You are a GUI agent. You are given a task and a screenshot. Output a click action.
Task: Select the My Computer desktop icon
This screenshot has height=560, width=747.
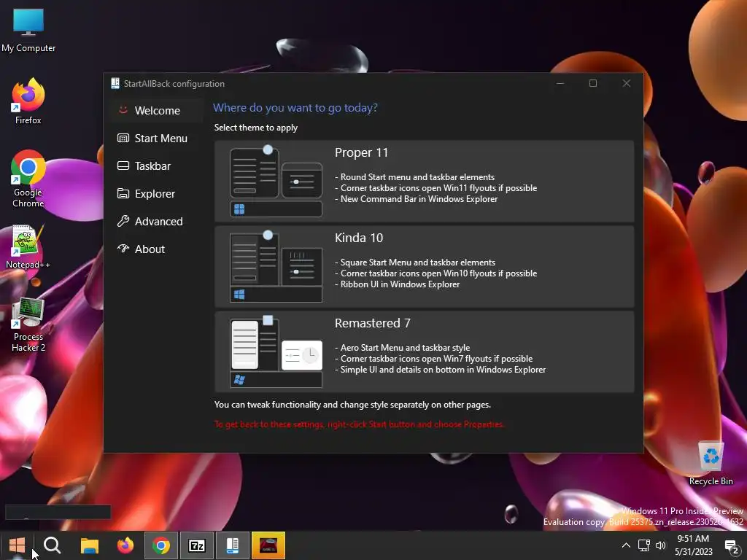[28, 31]
